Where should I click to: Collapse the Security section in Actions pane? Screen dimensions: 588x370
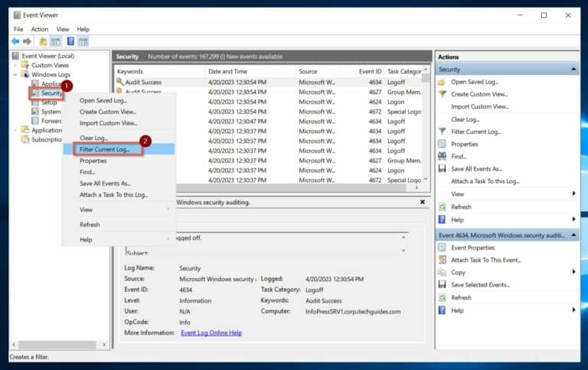tap(573, 70)
